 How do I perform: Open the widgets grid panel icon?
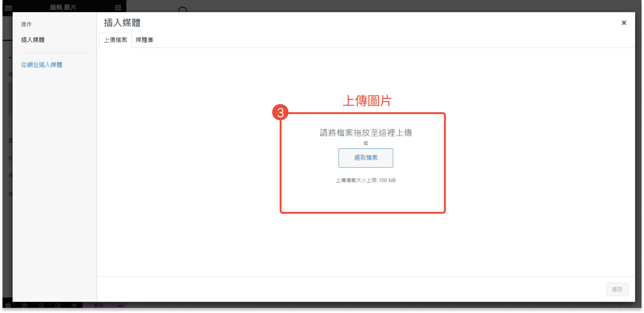click(118, 8)
